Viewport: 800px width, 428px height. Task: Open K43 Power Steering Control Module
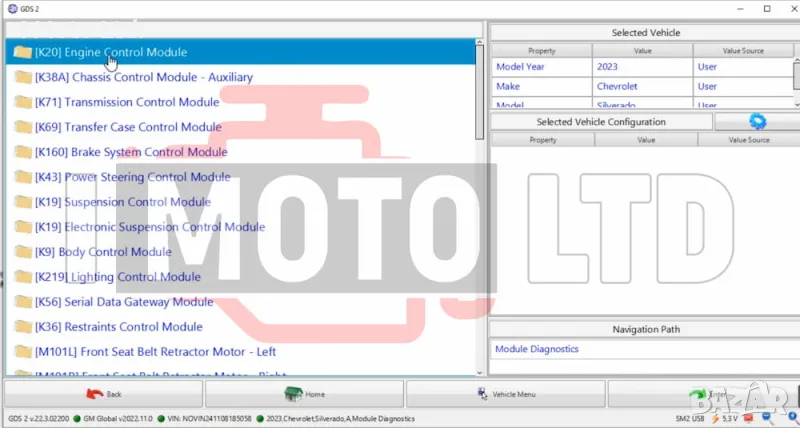pyautogui.click(x=132, y=177)
